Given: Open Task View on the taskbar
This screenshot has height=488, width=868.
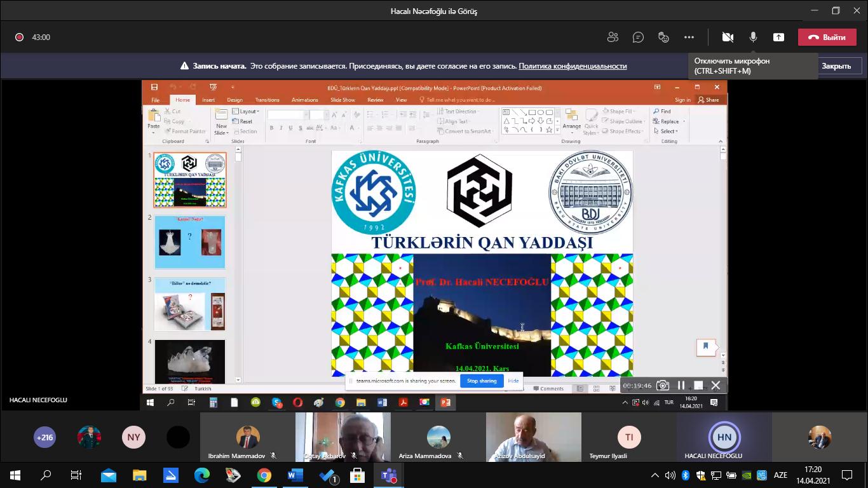Looking at the screenshot, I should pos(76,475).
